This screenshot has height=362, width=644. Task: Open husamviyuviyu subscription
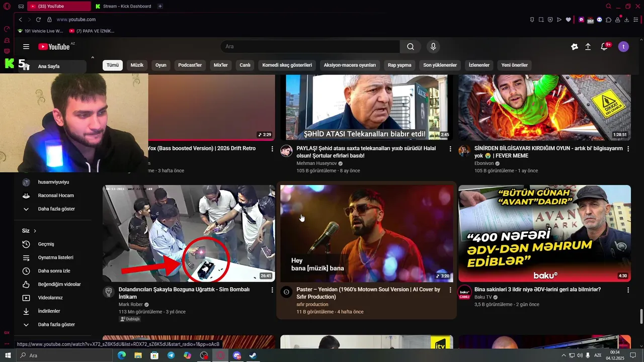click(x=53, y=182)
